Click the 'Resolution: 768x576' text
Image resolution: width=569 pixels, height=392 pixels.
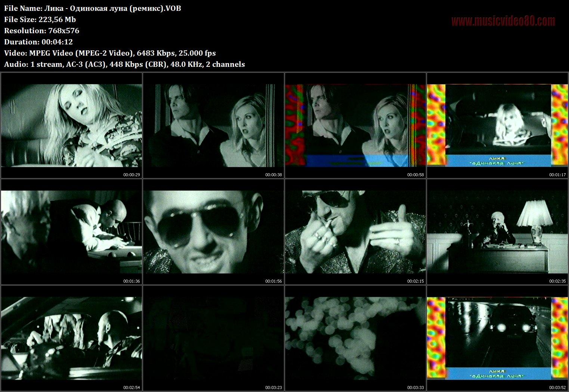(42, 31)
